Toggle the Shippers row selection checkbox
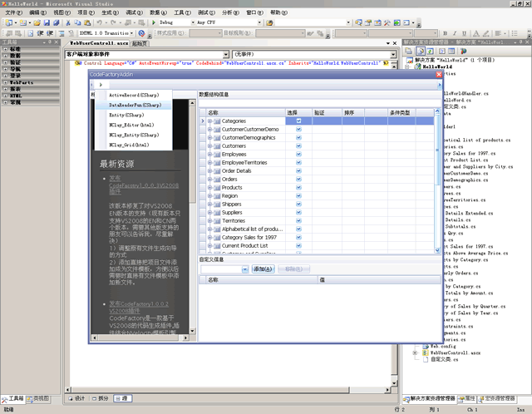The width and height of the screenshot is (532, 414). coord(298,204)
